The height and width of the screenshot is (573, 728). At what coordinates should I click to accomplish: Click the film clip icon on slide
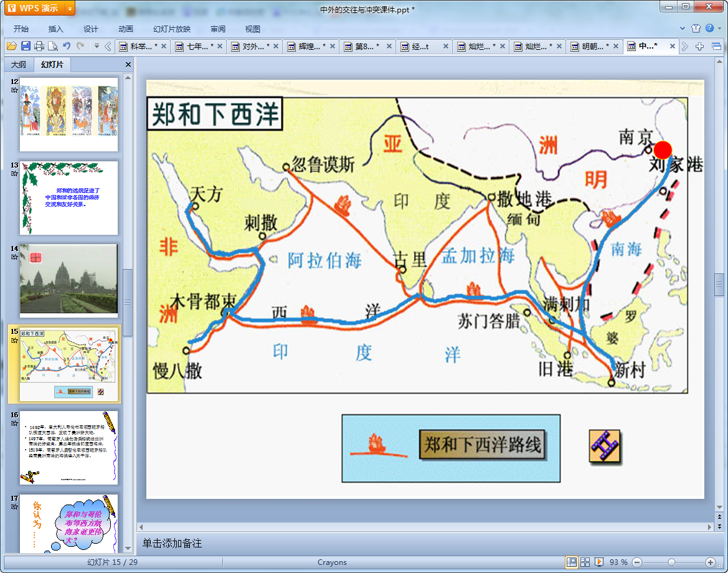(605, 446)
